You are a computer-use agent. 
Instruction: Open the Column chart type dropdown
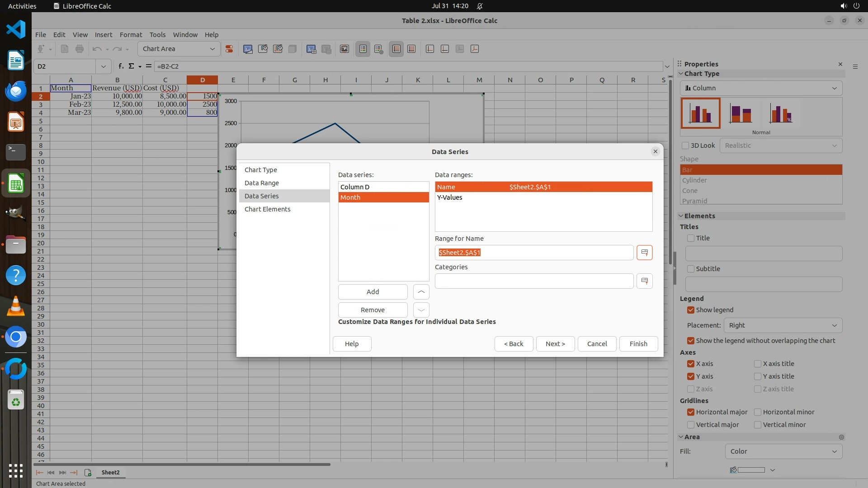(761, 88)
